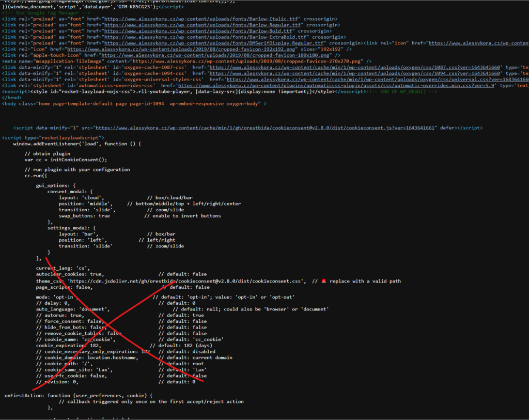Click "replace with a valid path" comment

click(x=365, y=282)
